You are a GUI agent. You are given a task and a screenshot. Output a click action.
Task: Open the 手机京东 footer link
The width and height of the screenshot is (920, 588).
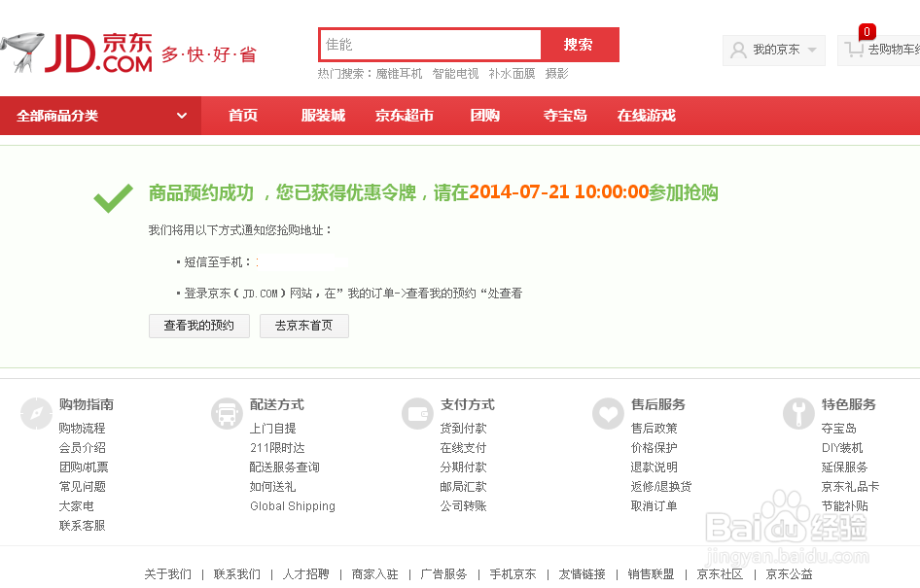coord(513,574)
